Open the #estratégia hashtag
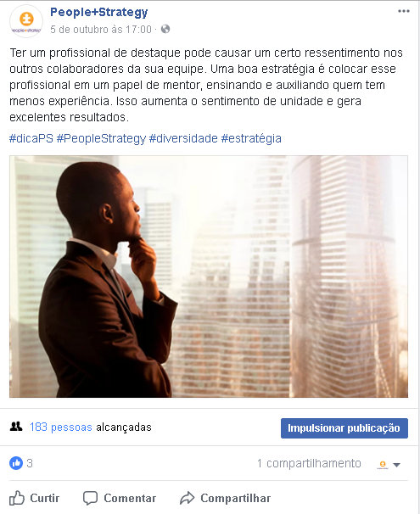 (251, 138)
